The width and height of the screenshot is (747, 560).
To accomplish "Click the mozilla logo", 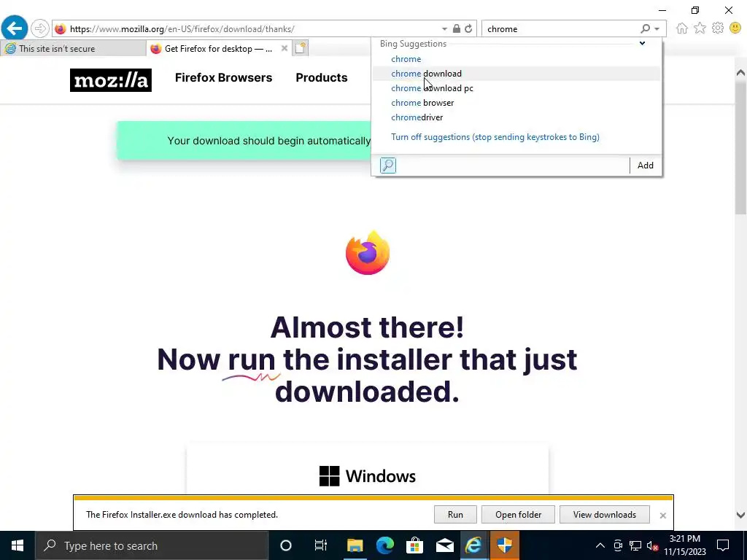I will click(x=111, y=80).
